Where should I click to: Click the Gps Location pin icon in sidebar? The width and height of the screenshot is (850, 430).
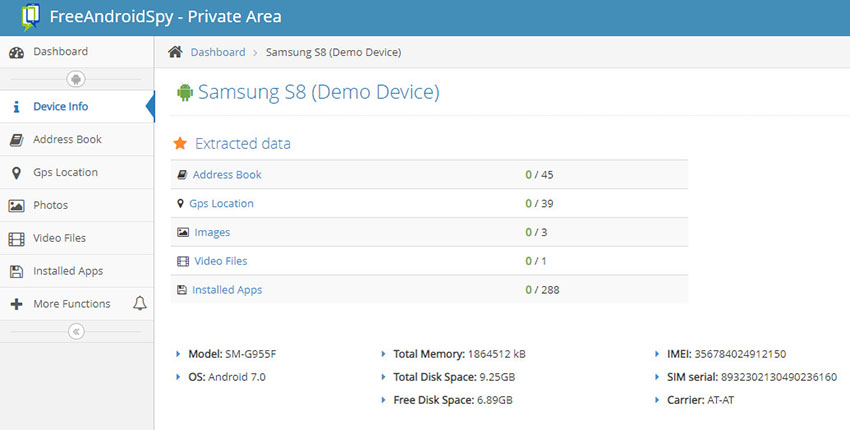pyautogui.click(x=16, y=173)
